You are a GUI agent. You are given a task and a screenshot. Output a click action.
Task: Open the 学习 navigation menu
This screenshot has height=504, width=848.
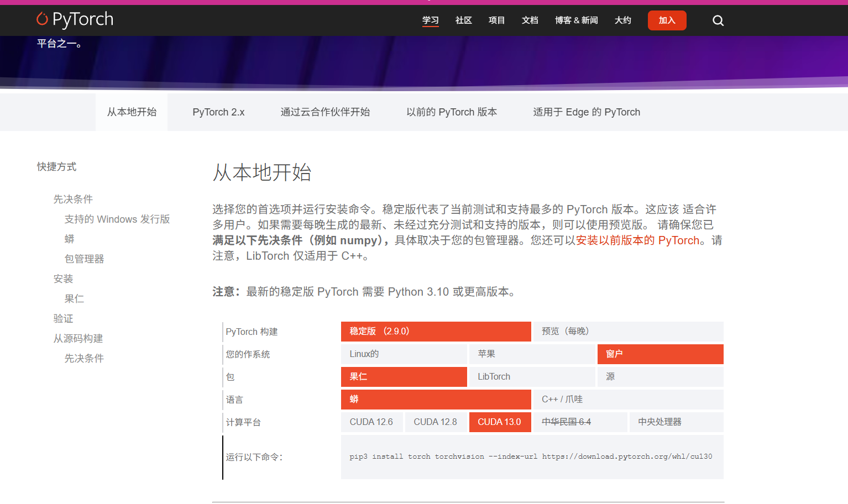[430, 20]
